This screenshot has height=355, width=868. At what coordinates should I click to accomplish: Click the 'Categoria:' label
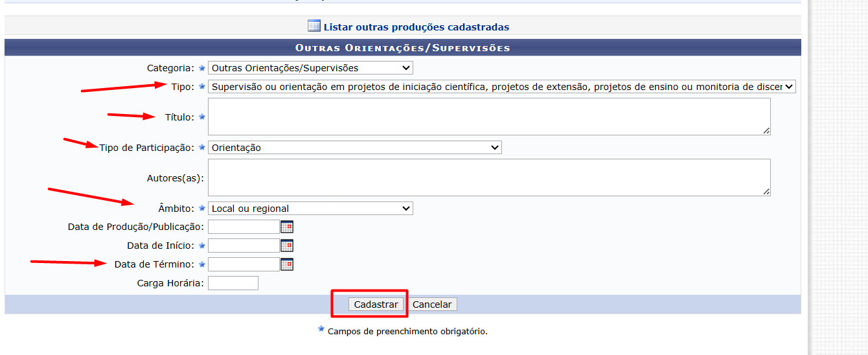pyautogui.click(x=170, y=67)
